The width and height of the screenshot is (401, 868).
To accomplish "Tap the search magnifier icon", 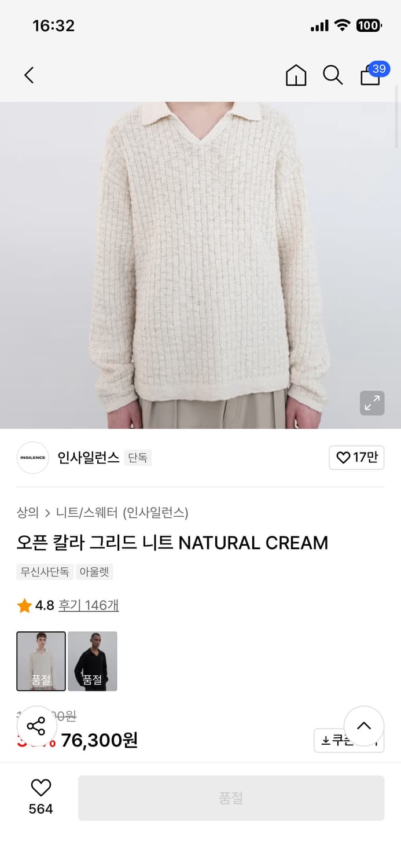I will (333, 75).
